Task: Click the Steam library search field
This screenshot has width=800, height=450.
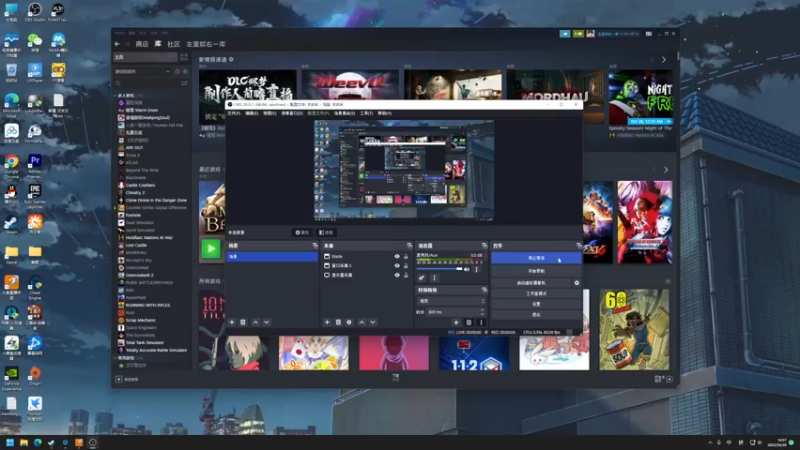Action: tap(146, 83)
